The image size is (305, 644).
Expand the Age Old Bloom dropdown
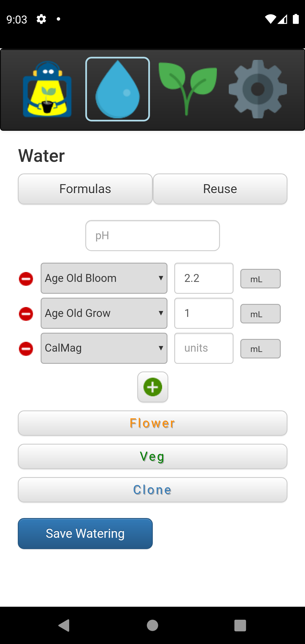(x=104, y=278)
